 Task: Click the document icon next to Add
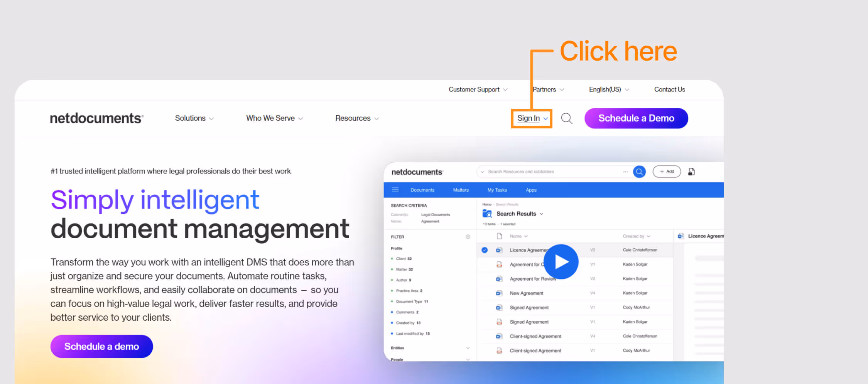point(691,172)
